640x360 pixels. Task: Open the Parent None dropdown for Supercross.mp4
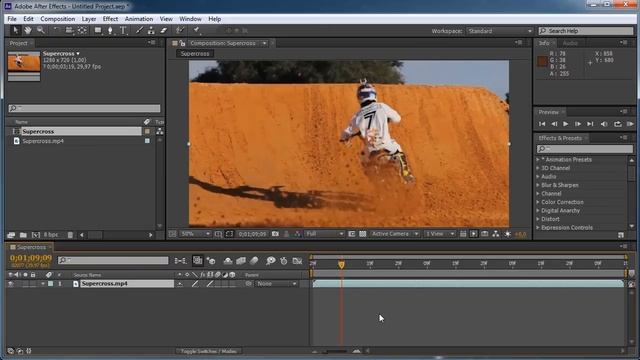(x=276, y=284)
